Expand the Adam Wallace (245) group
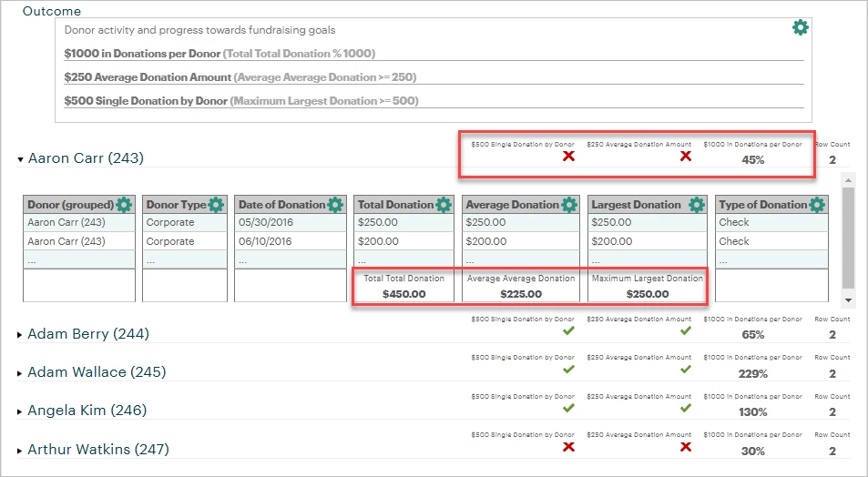The width and height of the screenshot is (868, 477). [20, 373]
